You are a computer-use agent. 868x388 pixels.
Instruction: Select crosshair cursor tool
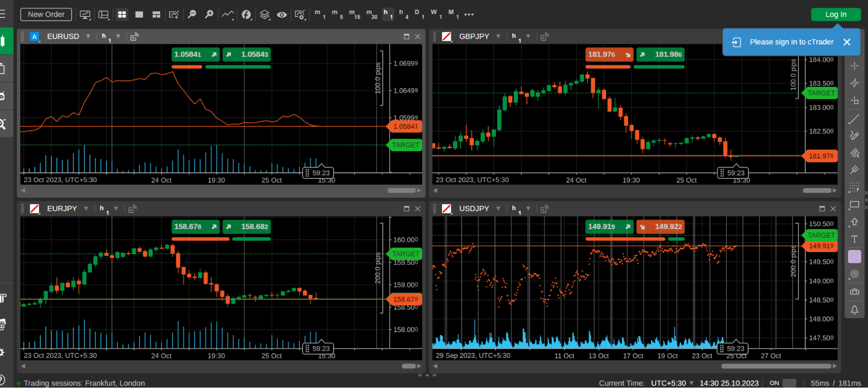(x=854, y=66)
